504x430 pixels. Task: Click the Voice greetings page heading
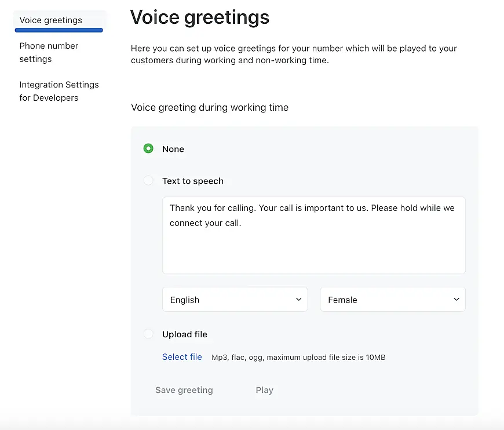(200, 17)
